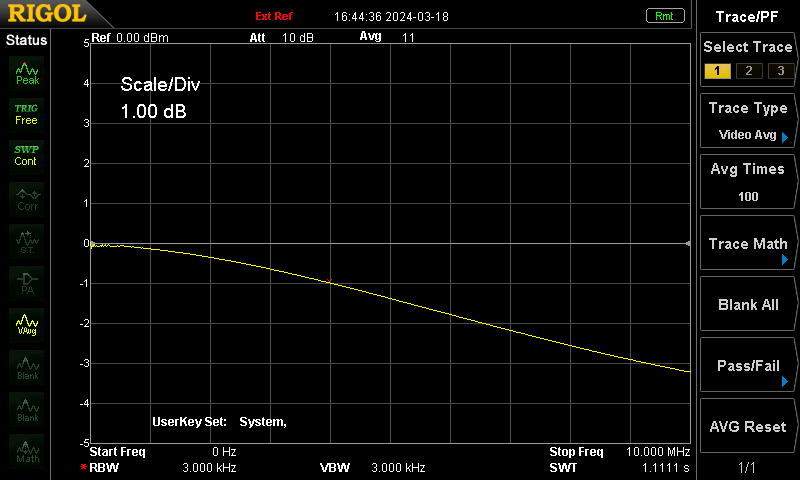This screenshot has height=480, width=800.
Task: Click the SWP Cont sweep icon
Action: click(x=27, y=156)
